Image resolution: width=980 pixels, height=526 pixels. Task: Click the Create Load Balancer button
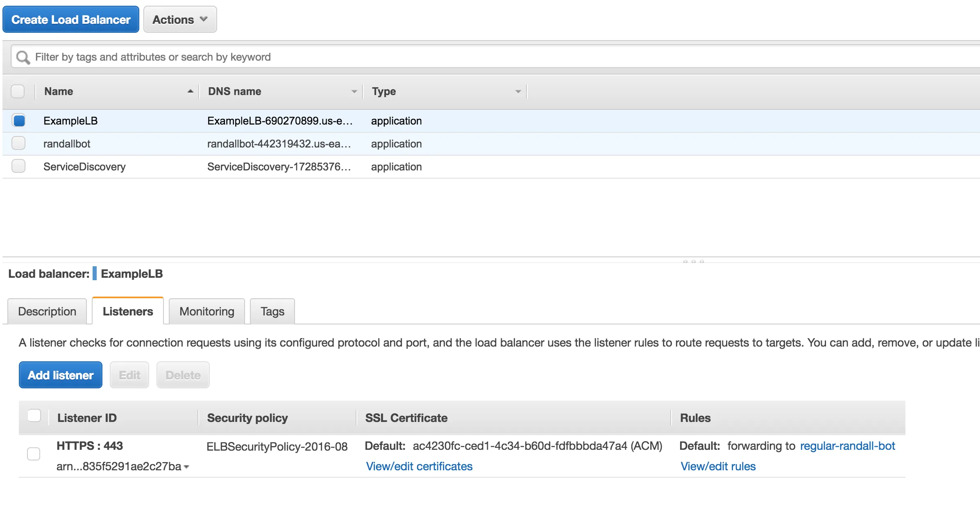[x=71, y=20]
